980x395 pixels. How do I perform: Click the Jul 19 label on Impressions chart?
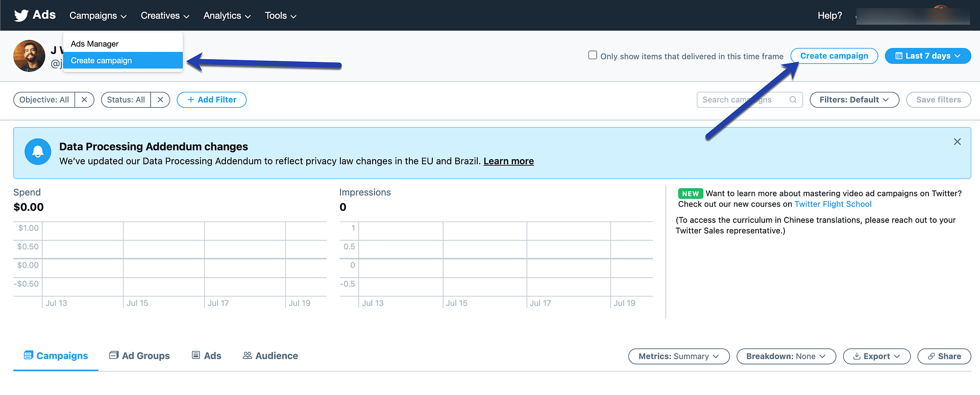(x=624, y=303)
